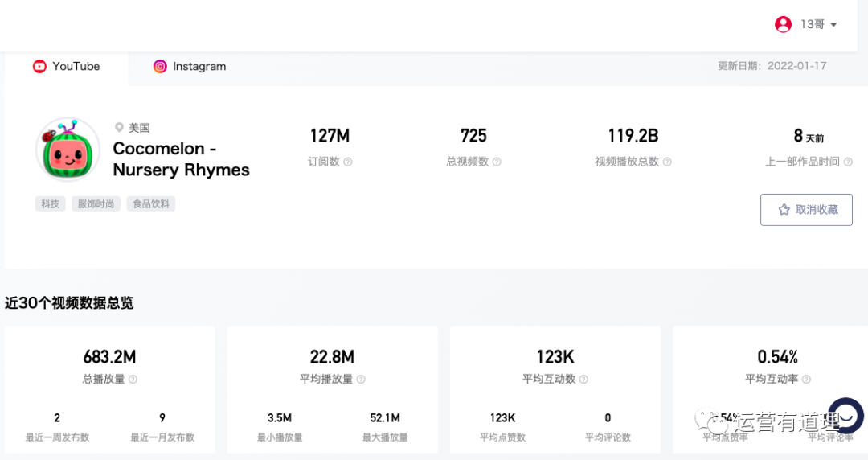This screenshot has height=460, width=868.
Task: Click the 食品饮料 category tag
Action: 151,204
